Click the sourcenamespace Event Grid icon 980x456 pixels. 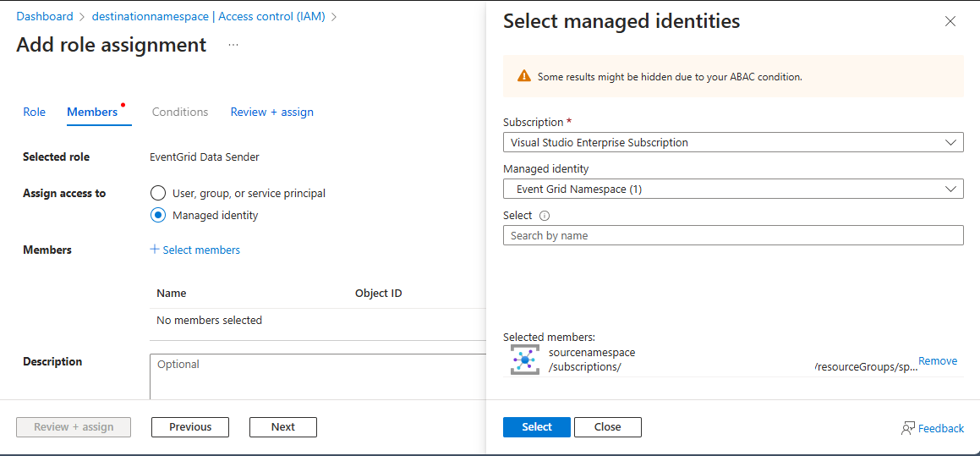(525, 360)
